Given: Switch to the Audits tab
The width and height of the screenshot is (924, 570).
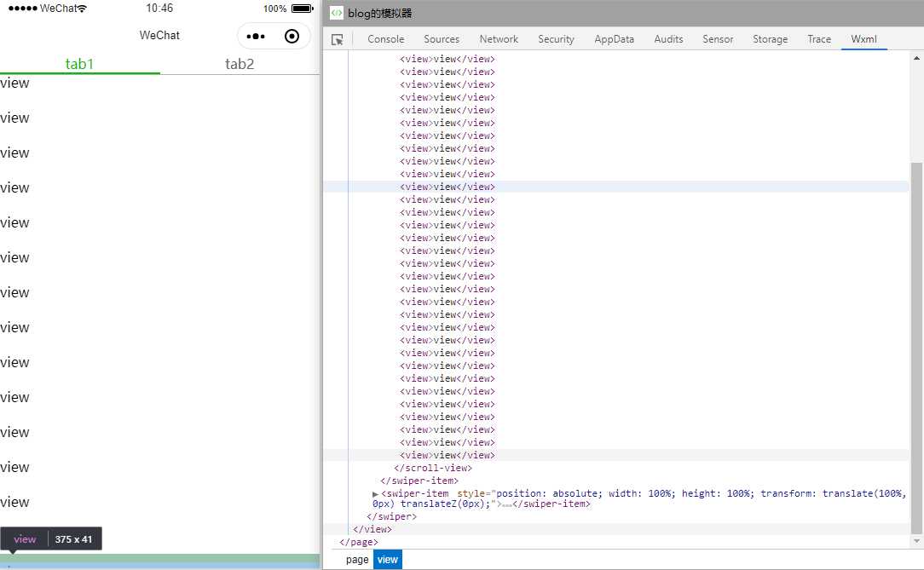Looking at the screenshot, I should tap(668, 39).
